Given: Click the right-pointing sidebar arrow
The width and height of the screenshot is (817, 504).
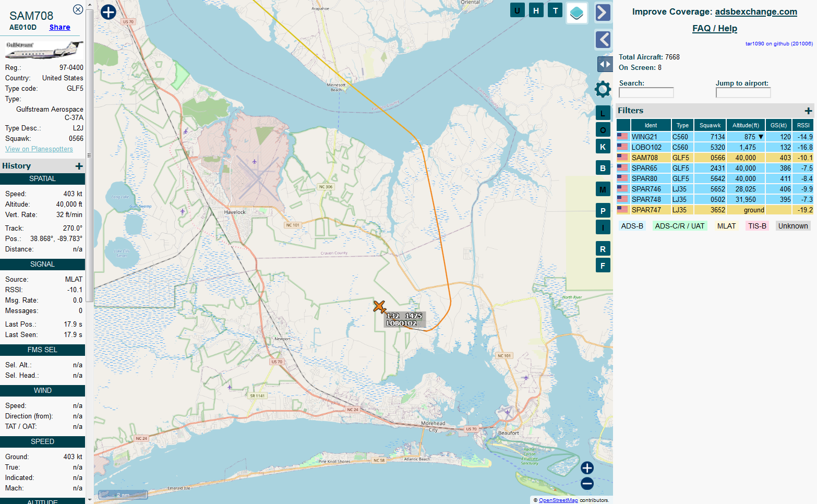Looking at the screenshot, I should coord(603,13).
